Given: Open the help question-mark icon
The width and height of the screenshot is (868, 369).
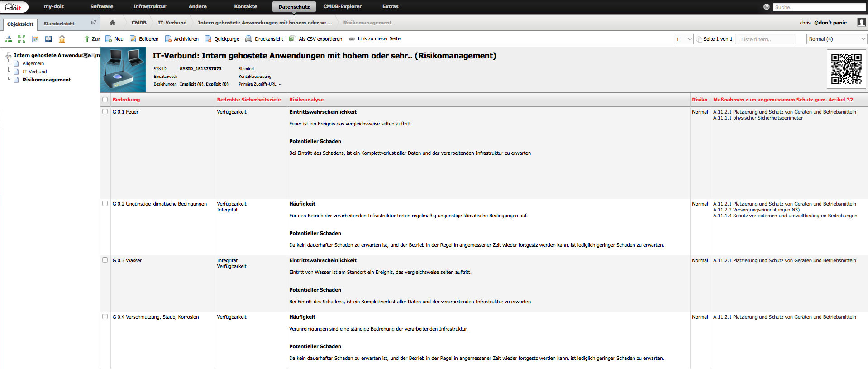Looking at the screenshot, I should click(766, 7).
